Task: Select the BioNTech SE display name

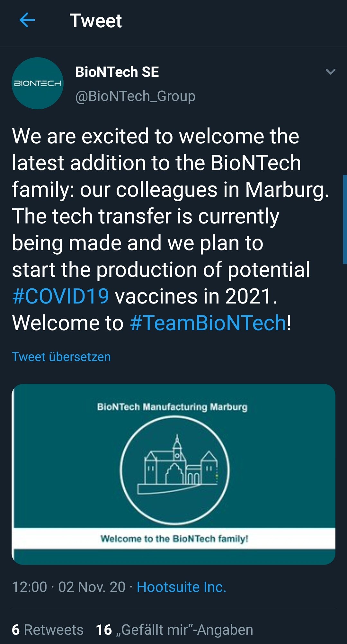Action: coord(118,71)
